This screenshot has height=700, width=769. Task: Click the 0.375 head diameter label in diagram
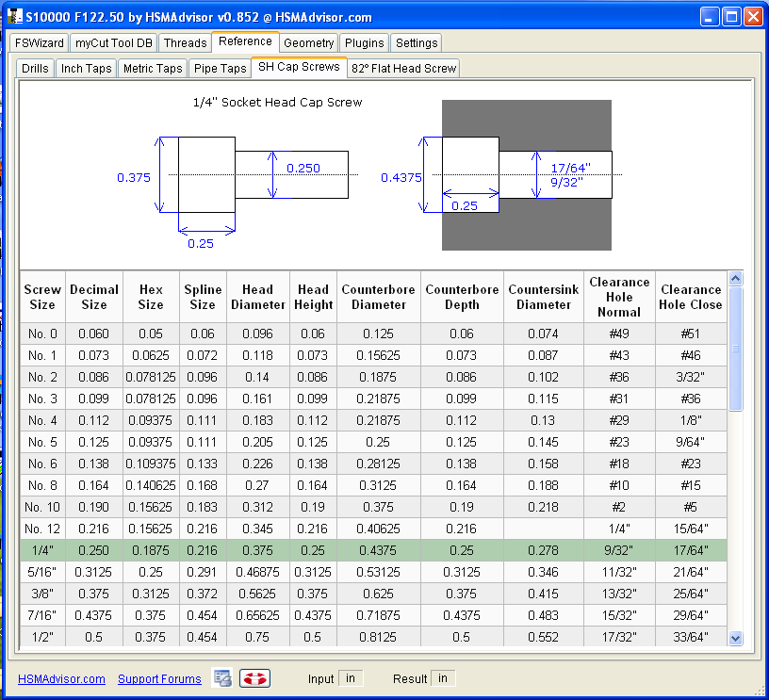[x=134, y=177]
